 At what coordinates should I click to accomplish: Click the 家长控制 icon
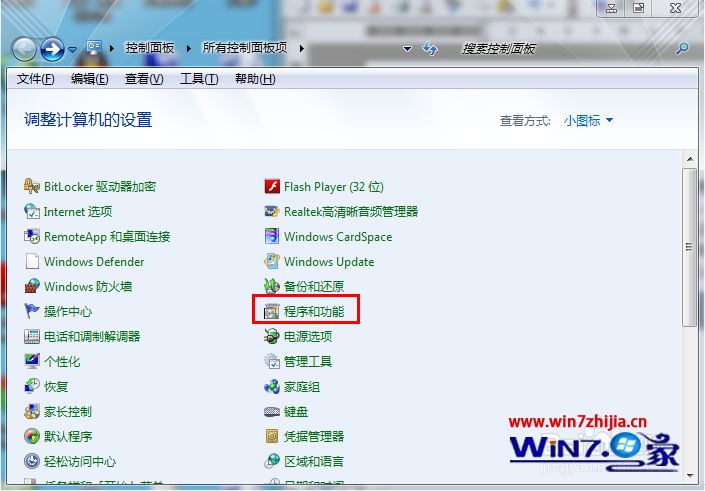[32, 411]
